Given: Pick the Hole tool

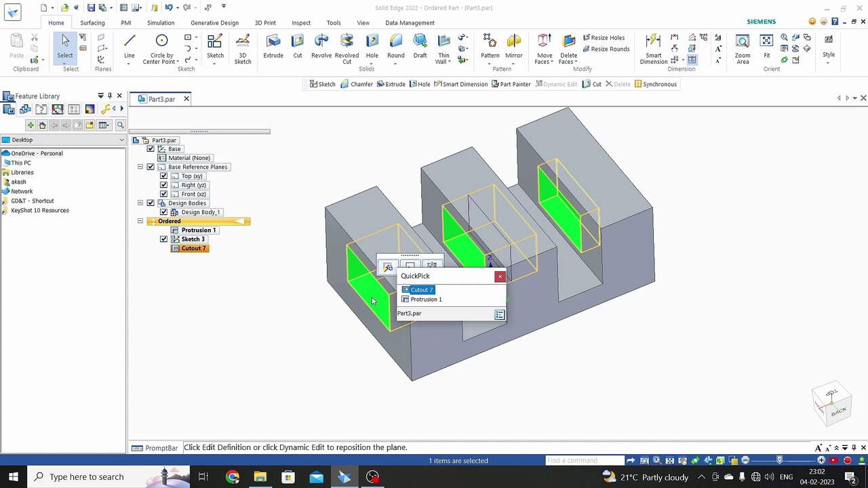Looking at the screenshot, I should click(372, 45).
